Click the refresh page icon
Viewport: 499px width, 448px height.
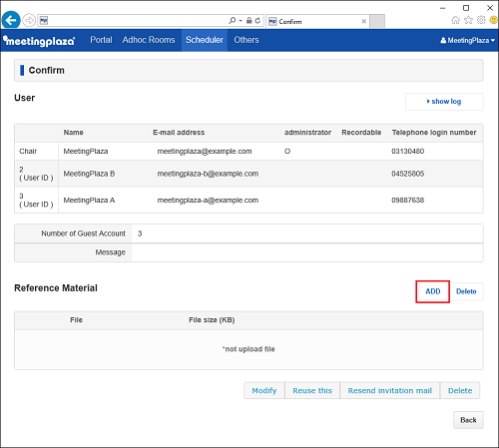point(257,21)
